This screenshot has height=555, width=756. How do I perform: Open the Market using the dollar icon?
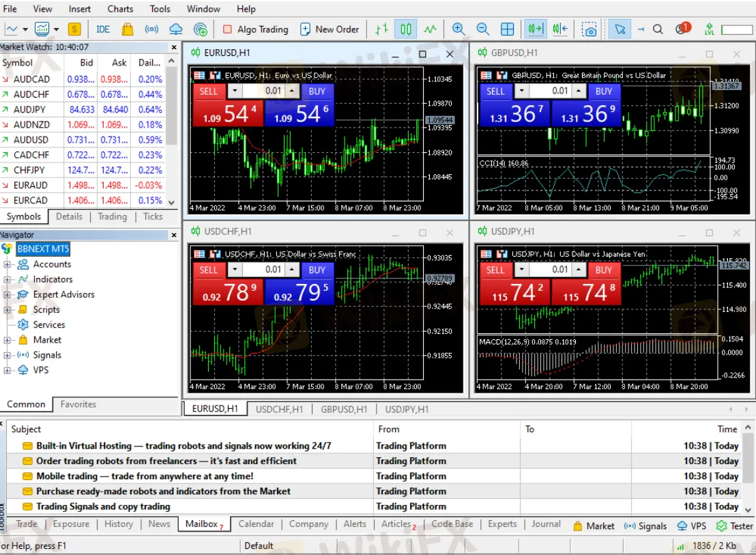tap(74, 29)
